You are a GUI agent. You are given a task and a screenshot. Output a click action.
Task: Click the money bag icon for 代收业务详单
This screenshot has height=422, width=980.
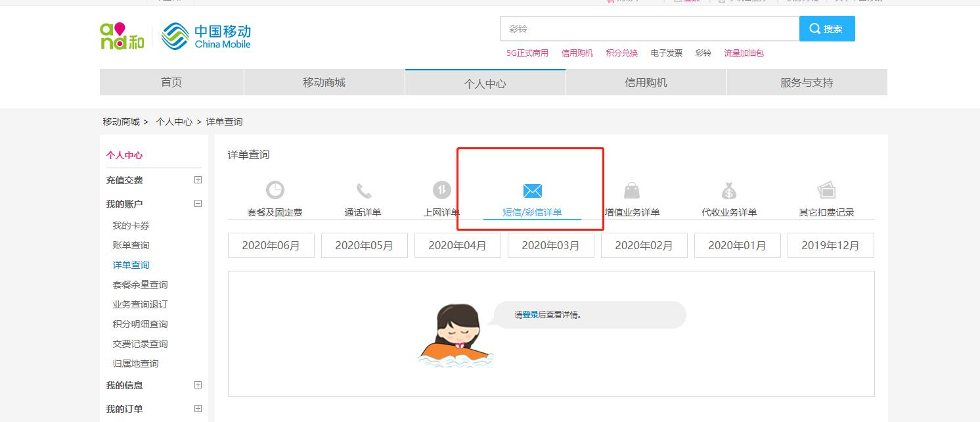(x=728, y=190)
